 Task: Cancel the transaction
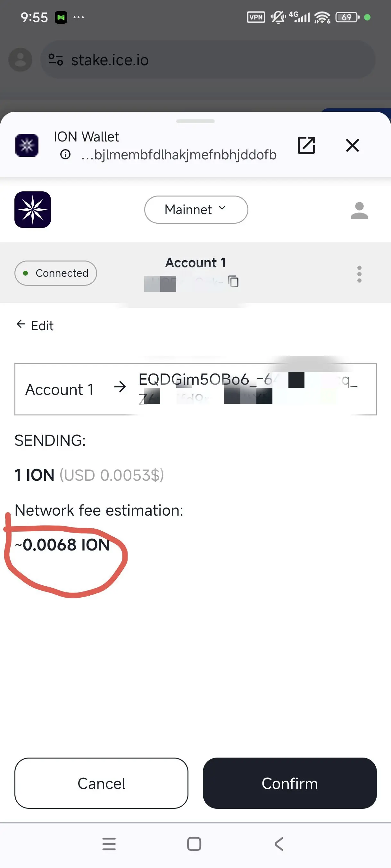(x=101, y=783)
